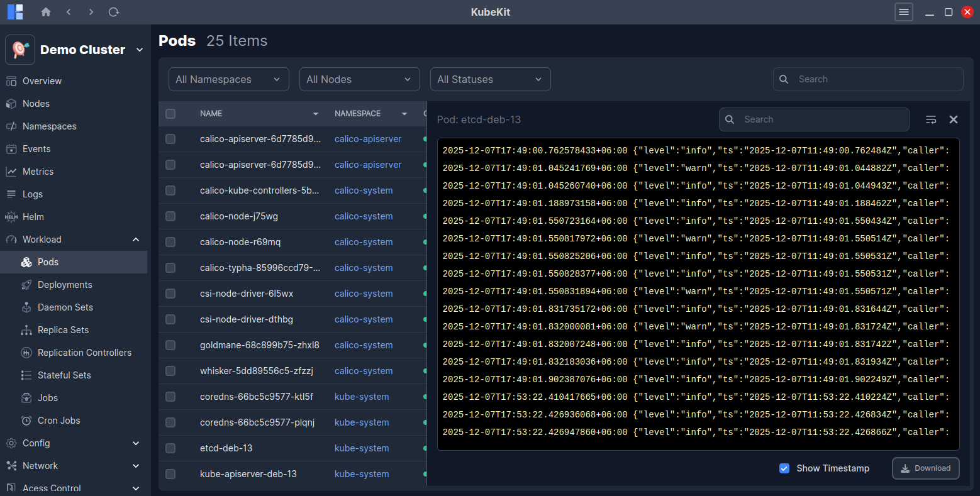Click the KubeKit logo icon
980x496 pixels.
pos(14,11)
